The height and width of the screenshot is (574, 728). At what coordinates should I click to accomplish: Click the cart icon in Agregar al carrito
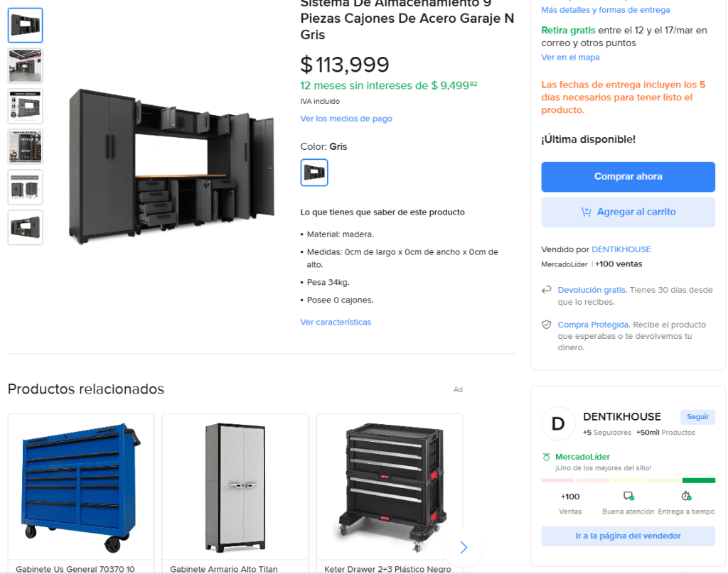click(586, 212)
